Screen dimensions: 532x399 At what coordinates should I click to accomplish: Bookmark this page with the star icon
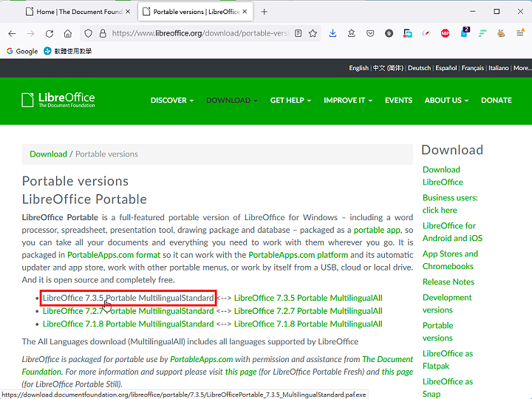pyautogui.click(x=313, y=33)
